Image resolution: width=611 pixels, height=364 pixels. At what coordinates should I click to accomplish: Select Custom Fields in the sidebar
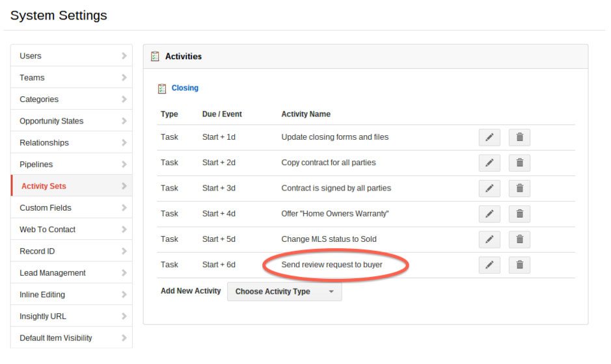coord(72,208)
